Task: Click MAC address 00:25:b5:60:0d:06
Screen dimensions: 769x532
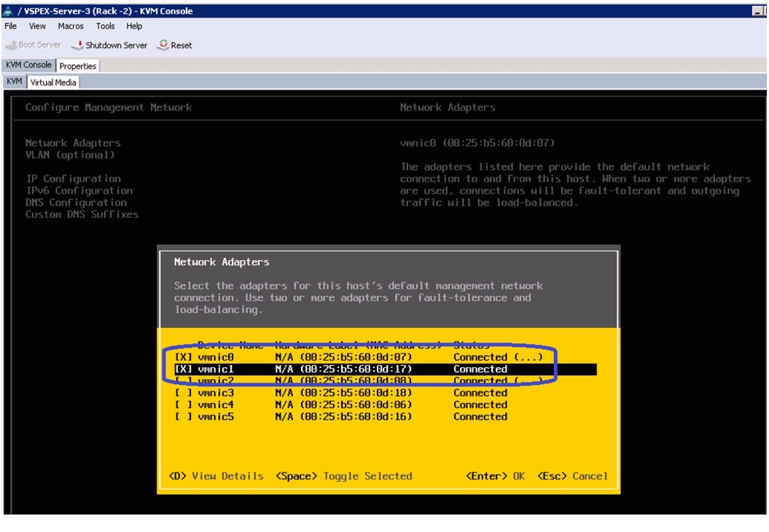Action: click(356, 404)
